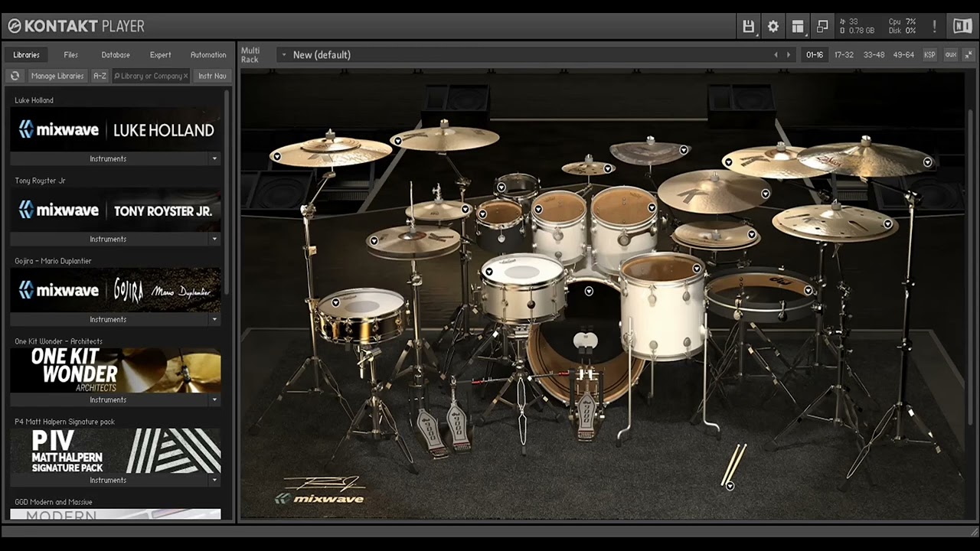
Task: Select rack page 33-48
Action: click(x=874, y=54)
